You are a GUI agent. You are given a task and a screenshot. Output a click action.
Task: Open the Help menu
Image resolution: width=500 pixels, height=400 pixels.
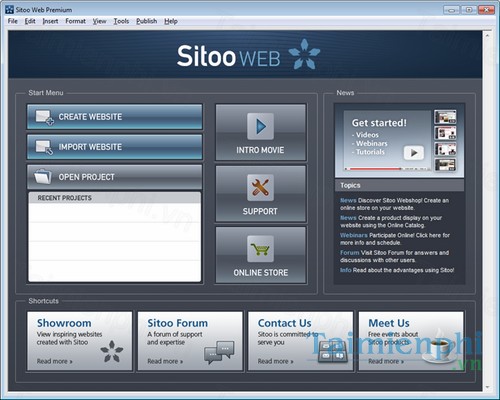click(171, 21)
